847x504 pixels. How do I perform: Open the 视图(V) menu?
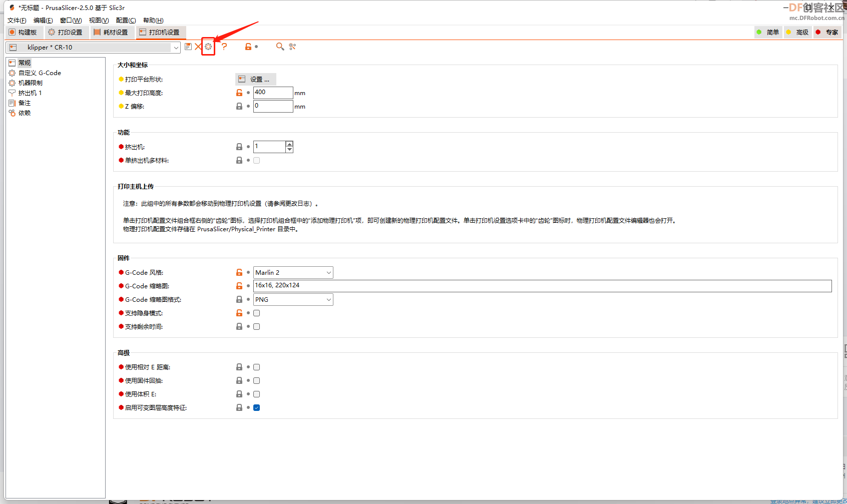[x=99, y=20]
